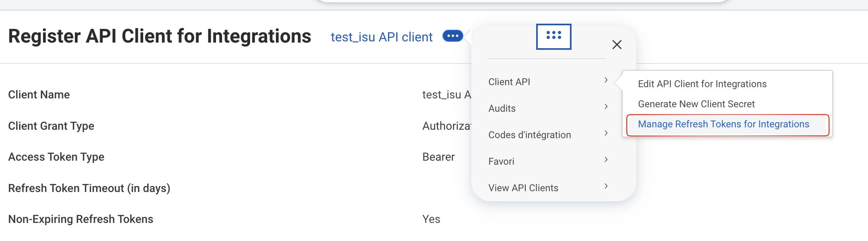Choose Manage Refresh Tokens for Integrations
The image size is (868, 241).
[x=724, y=124]
